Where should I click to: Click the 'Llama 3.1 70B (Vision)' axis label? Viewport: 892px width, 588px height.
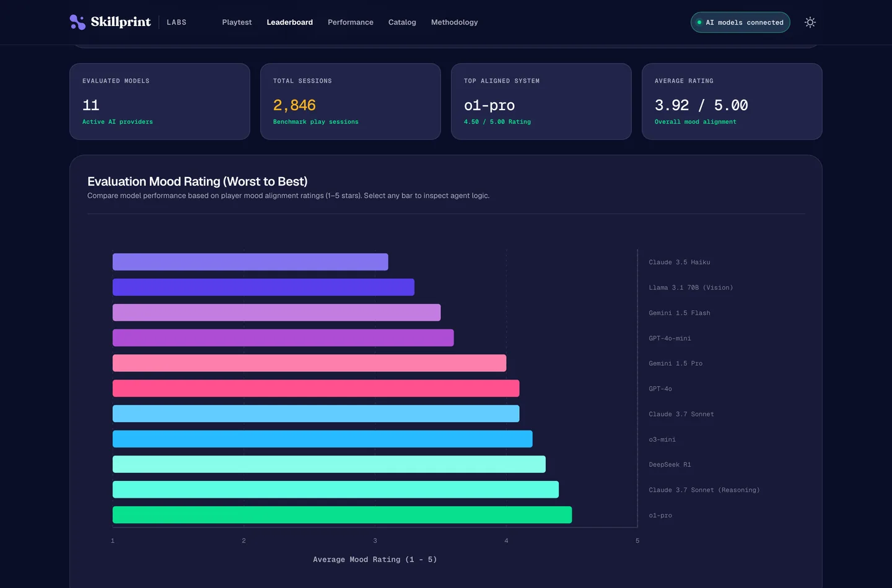coord(691,288)
